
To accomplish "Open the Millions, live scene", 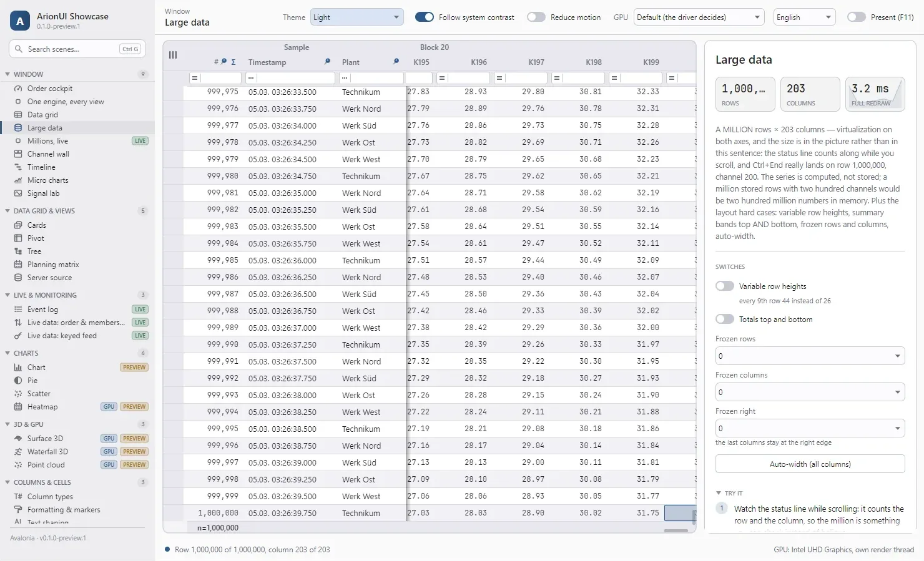I will coord(77,141).
